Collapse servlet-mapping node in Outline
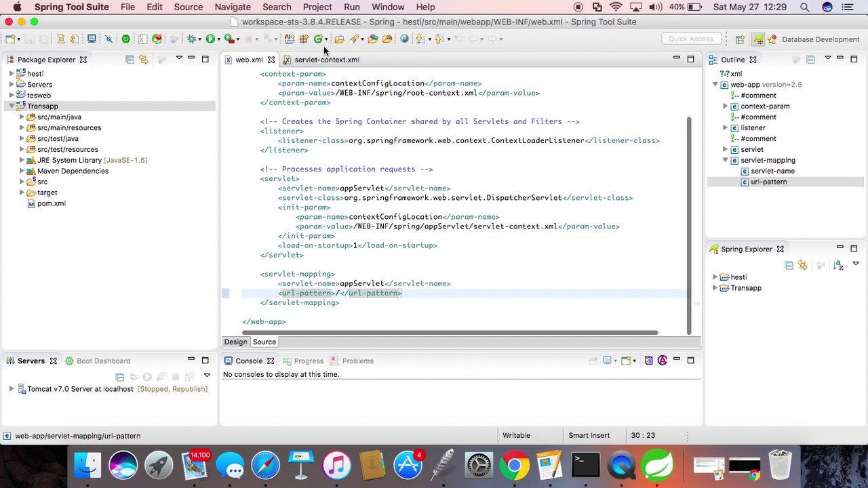Viewport: 868px width, 488px height. 725,161
